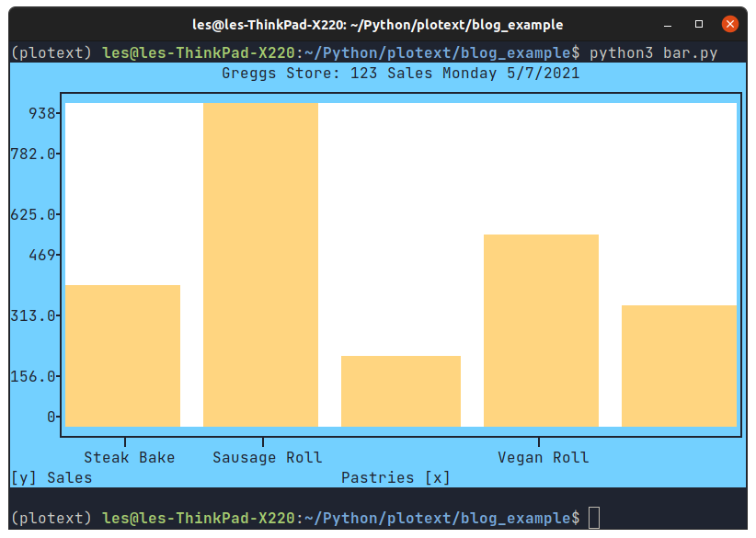
Task: Click the last unlabeled bar at right edge
Action: [x=679, y=366]
